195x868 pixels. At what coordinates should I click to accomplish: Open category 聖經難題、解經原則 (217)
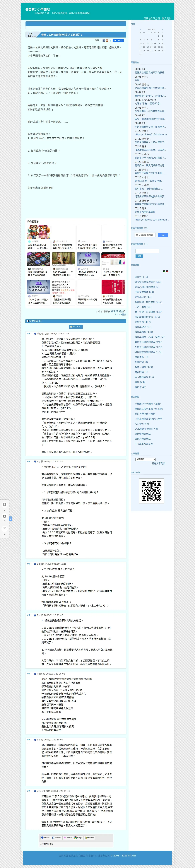(148, 302)
